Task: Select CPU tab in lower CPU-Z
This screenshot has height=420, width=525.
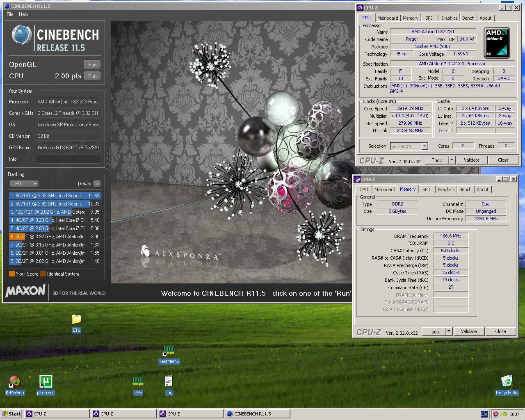Action: pyautogui.click(x=364, y=189)
